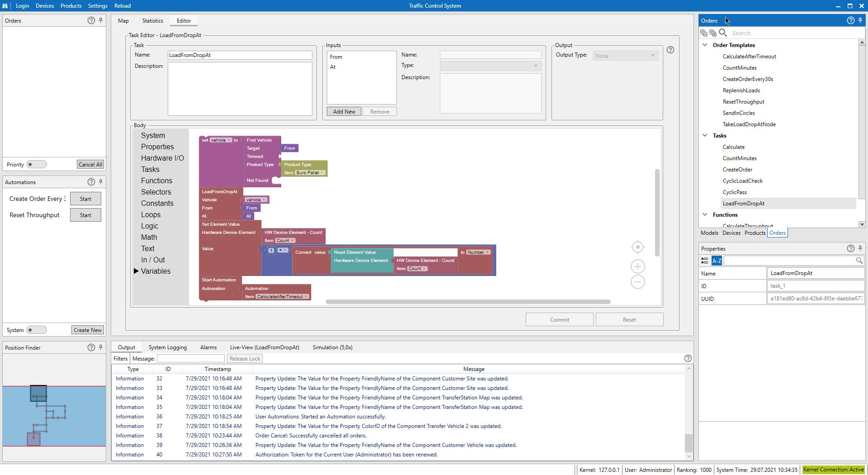Open the System Logging tab
The width and height of the screenshot is (868, 475).
click(167, 347)
